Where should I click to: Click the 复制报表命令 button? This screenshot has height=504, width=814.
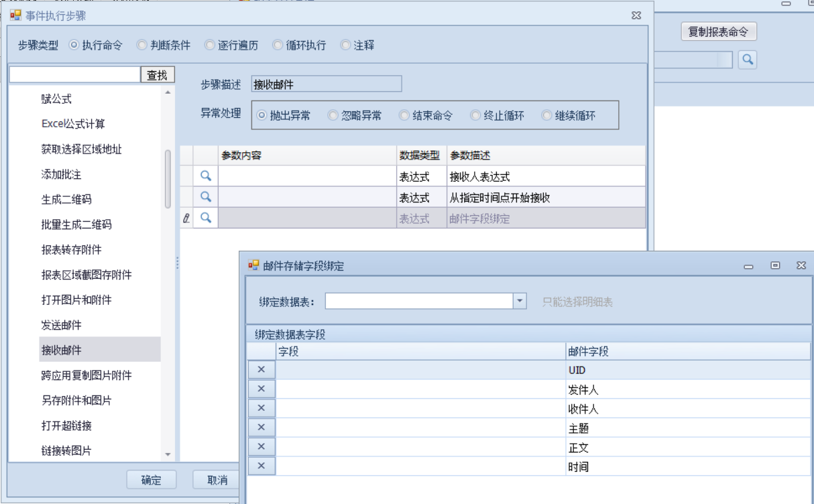click(x=719, y=31)
